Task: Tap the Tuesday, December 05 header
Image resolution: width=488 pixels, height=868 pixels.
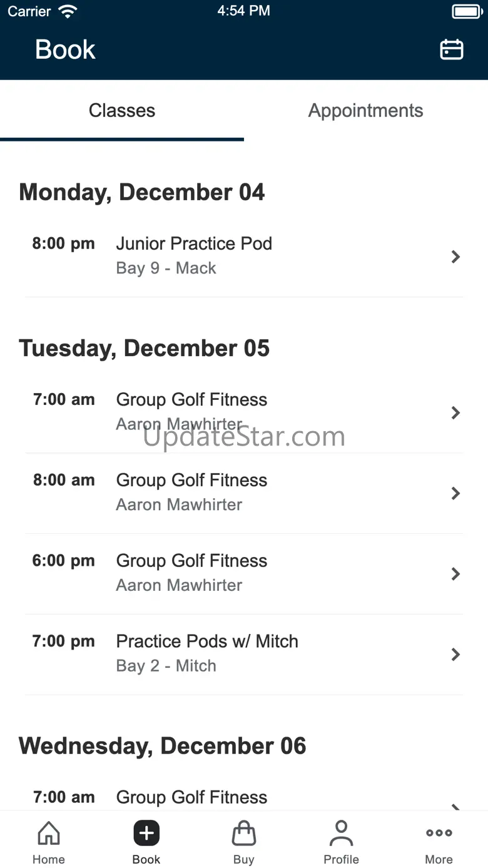Action: pos(145,348)
